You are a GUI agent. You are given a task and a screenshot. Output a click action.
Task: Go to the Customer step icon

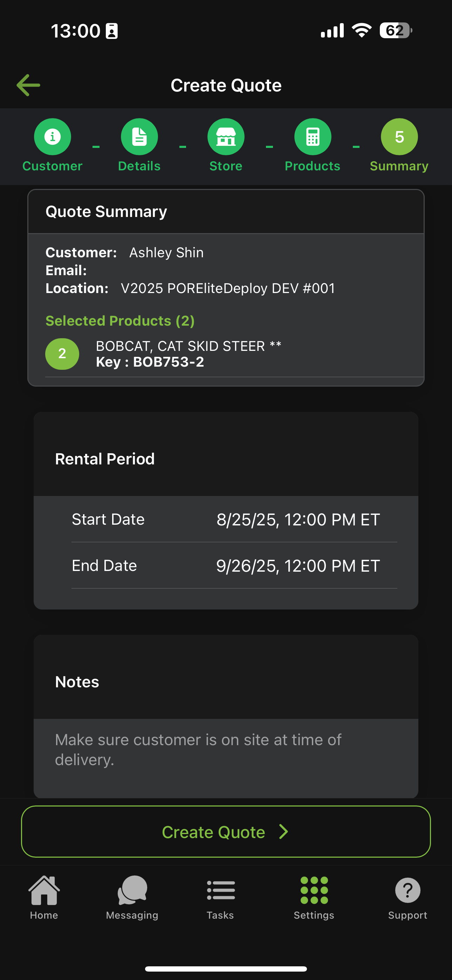coord(53,137)
